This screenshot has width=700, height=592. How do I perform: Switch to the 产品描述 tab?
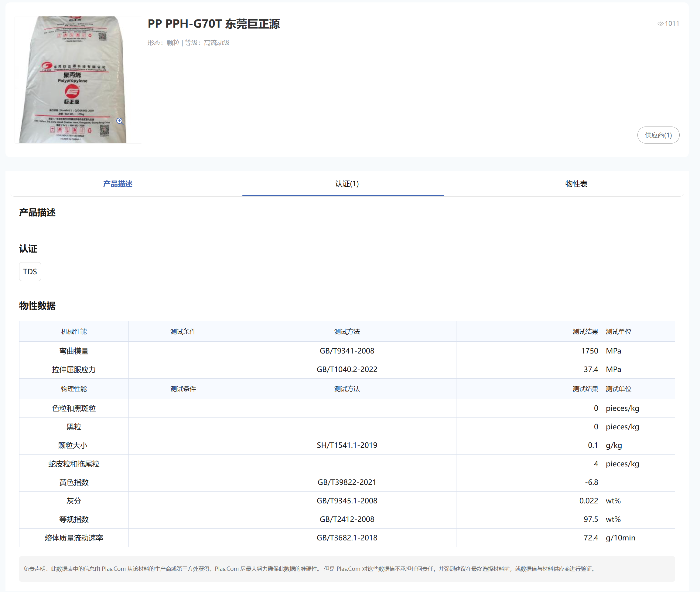(118, 184)
